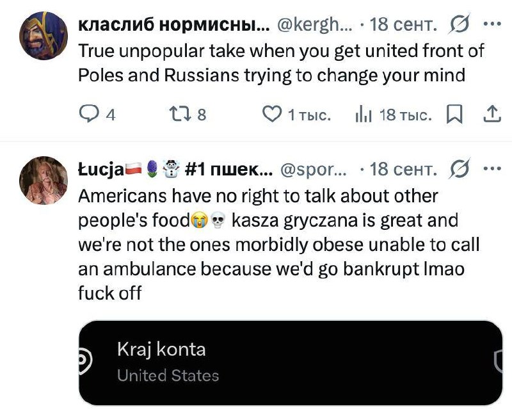View analytics showing 18 тыс. views
The width and height of the screenshot is (512, 420).
point(393,115)
